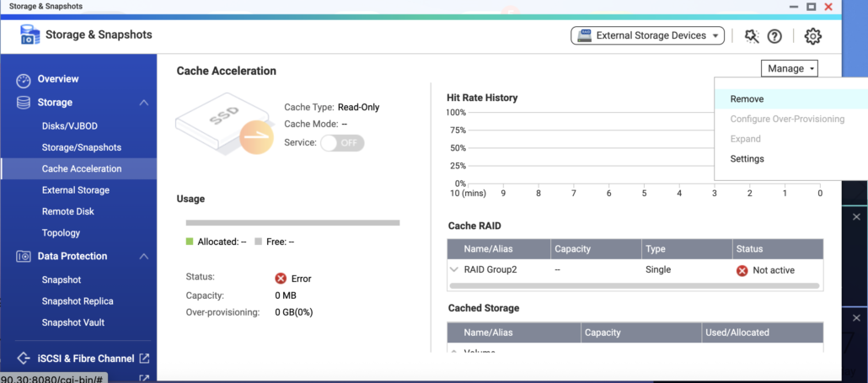Click the Hit Rate History heading
Viewport: 868px width, 383px height.
[482, 98]
